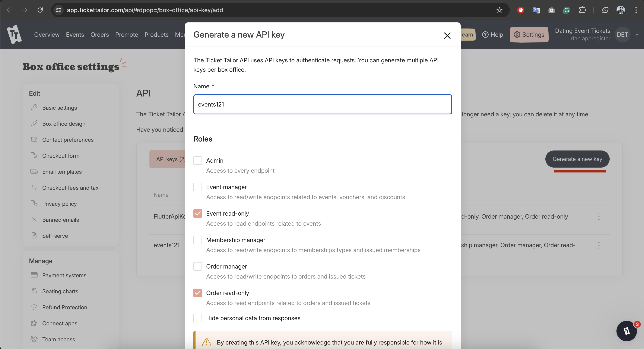The width and height of the screenshot is (644, 349).
Task: Check the Membership manager role
Action: pos(197,240)
